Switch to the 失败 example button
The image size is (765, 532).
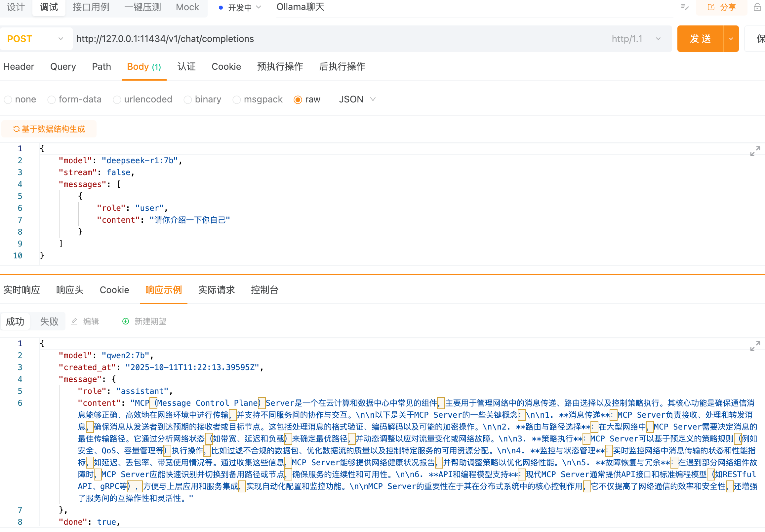coord(49,322)
